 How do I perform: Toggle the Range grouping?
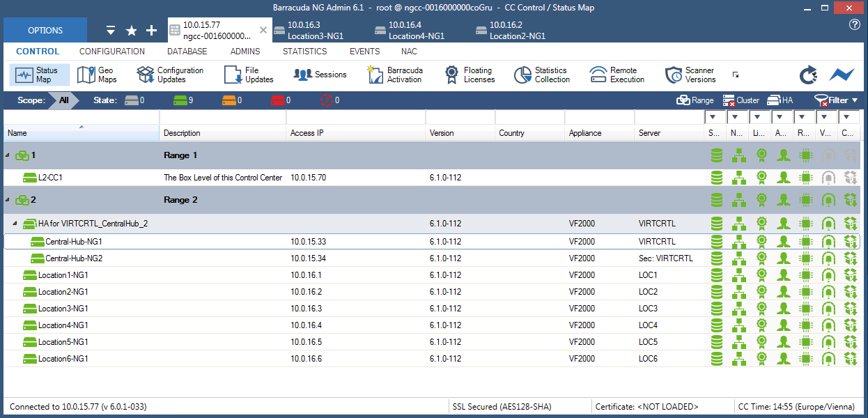tap(695, 100)
